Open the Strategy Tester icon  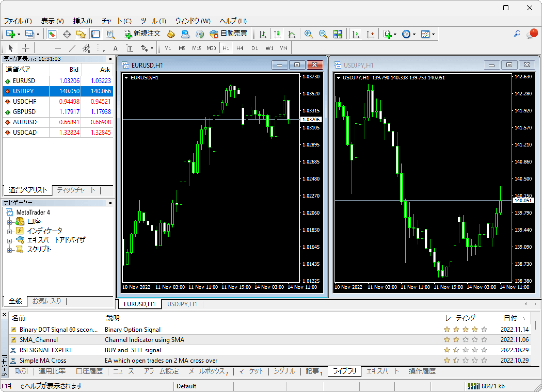click(110, 34)
